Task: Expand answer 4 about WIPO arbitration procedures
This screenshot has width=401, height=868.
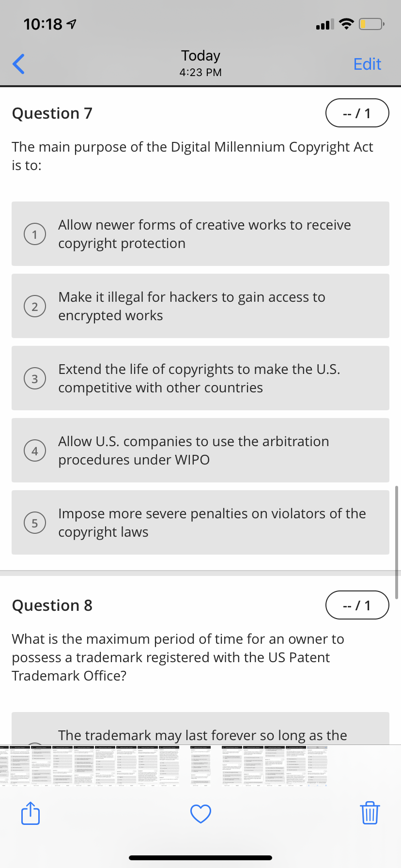Action: pos(200,450)
